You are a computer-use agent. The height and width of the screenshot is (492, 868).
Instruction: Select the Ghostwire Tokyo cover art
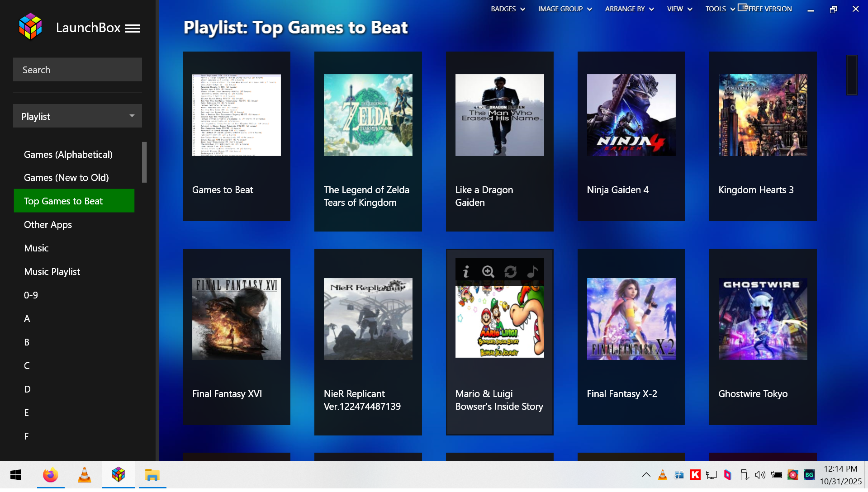coord(763,319)
